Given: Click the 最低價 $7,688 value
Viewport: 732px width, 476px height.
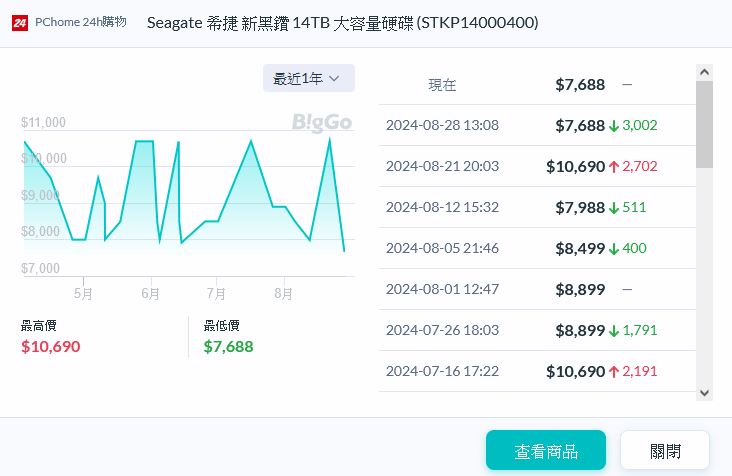Looking at the screenshot, I should [228, 347].
